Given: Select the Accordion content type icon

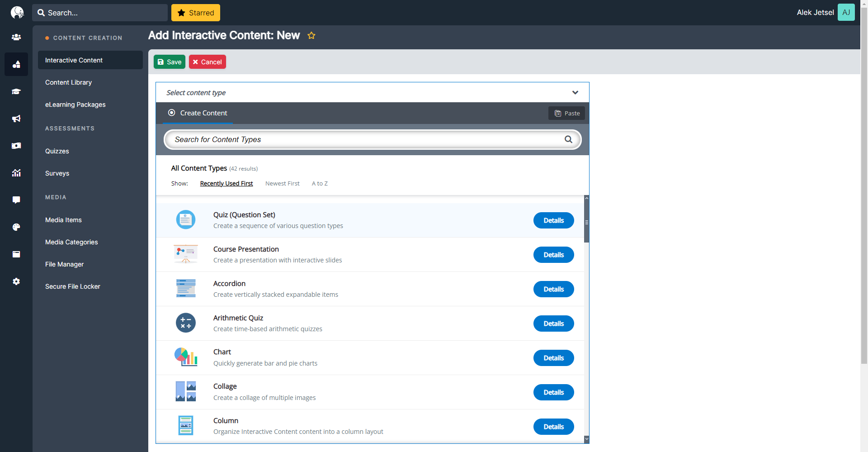Looking at the screenshot, I should 186,289.
